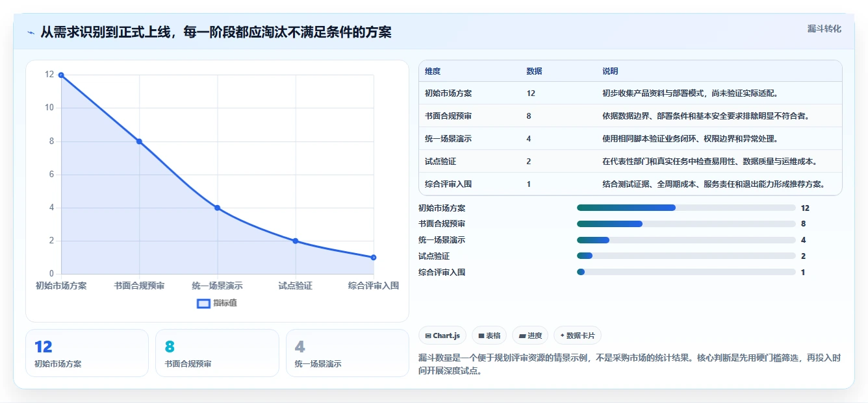Image resolution: width=868 pixels, height=403 pixels.
Task: Click the y-axis tick label 6
Action: (x=51, y=175)
